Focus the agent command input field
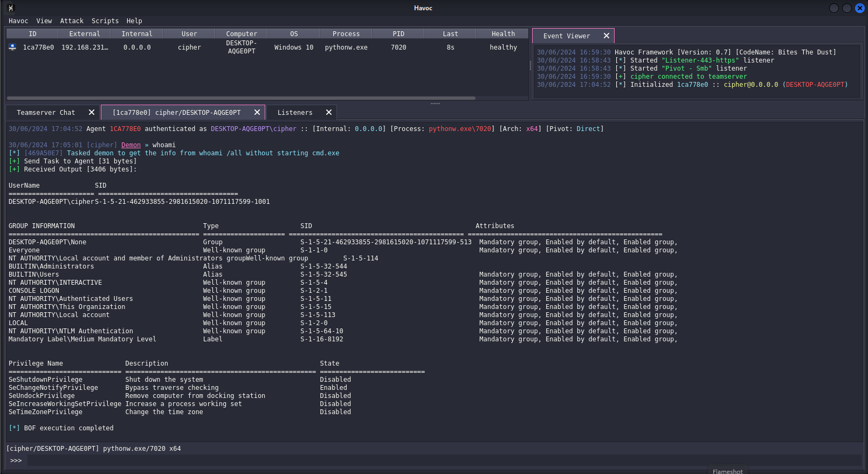868x474 pixels. click(x=445, y=461)
